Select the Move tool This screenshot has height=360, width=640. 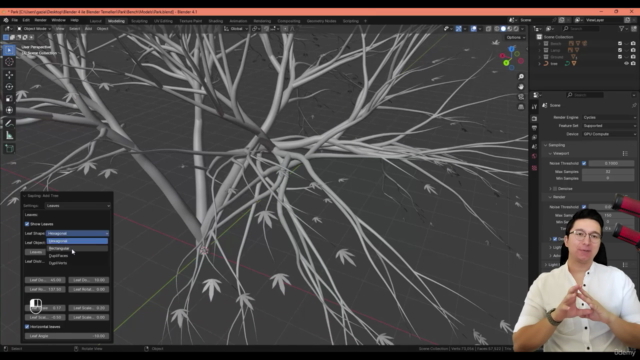9,75
